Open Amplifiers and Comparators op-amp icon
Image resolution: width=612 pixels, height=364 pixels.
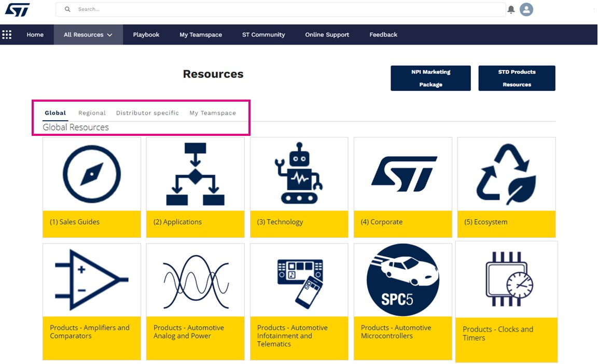[x=92, y=280]
